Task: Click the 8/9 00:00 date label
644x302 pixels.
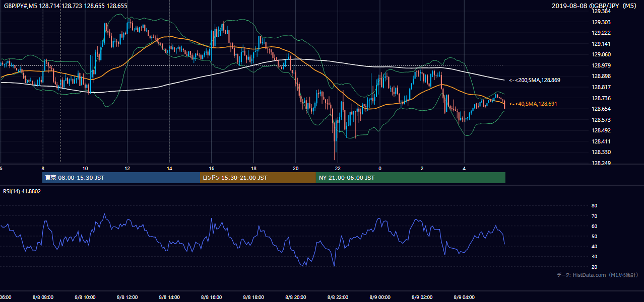Action: click(380, 297)
